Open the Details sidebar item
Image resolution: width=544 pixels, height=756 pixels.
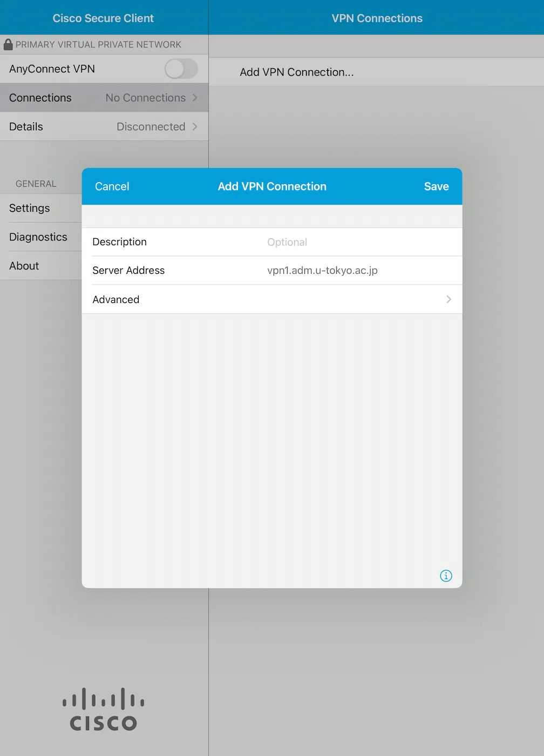tap(26, 126)
